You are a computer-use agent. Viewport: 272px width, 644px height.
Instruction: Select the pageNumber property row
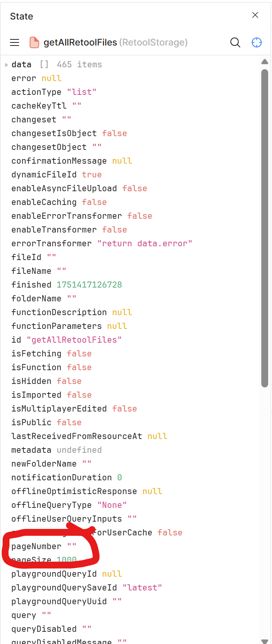44,546
